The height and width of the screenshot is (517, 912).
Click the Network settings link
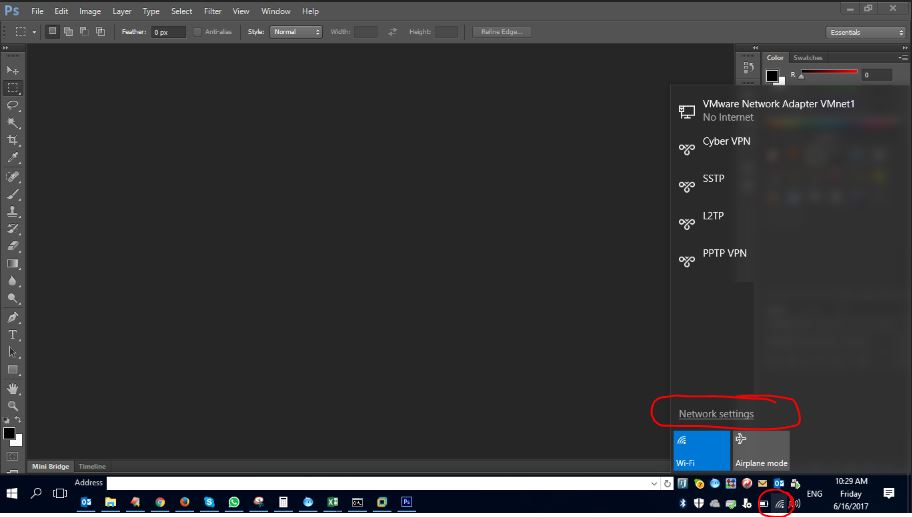[716, 414]
